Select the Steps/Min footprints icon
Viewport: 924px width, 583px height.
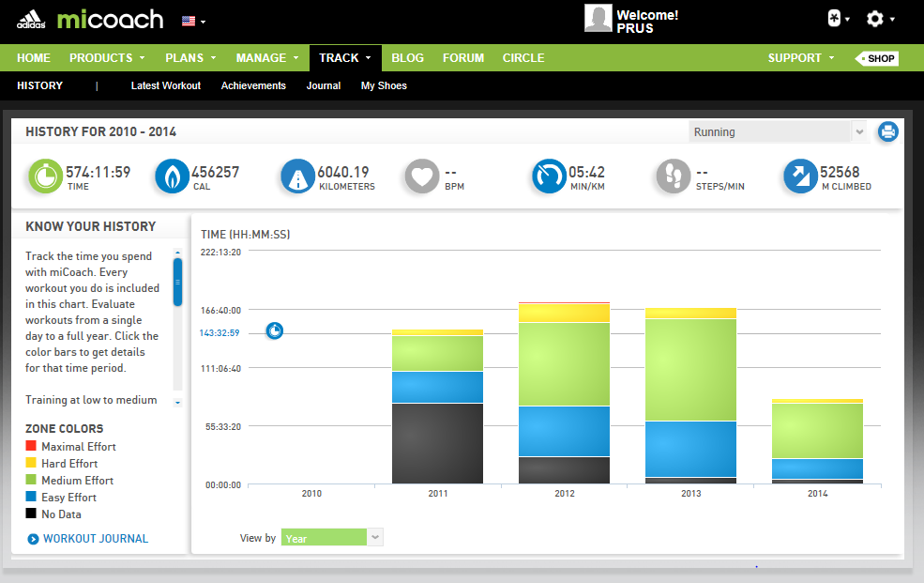tap(673, 176)
